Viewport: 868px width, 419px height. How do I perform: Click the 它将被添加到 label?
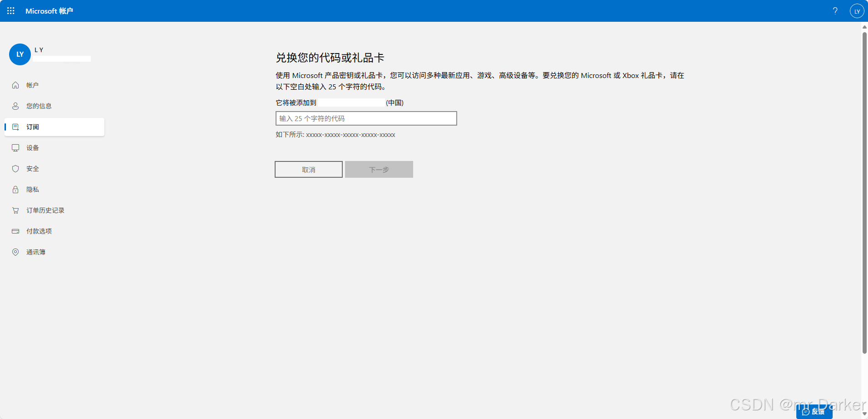coord(296,102)
